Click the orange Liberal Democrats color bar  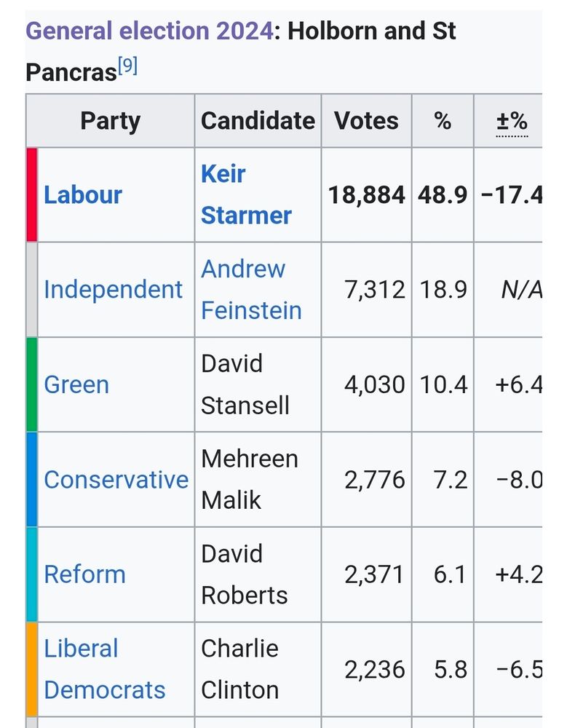[x=31, y=669]
